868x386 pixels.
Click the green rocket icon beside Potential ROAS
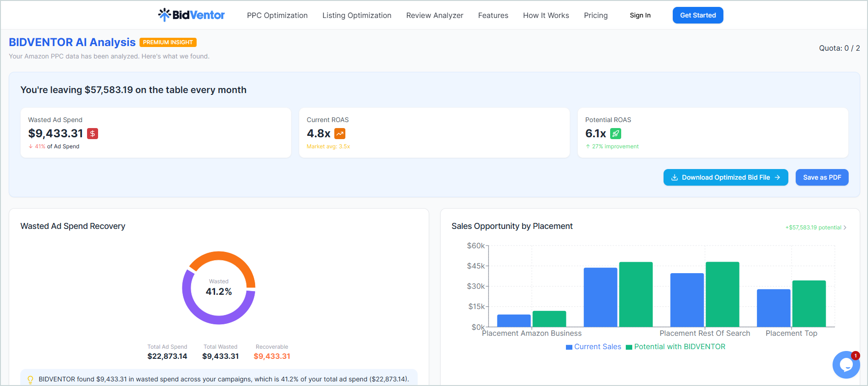(x=616, y=134)
